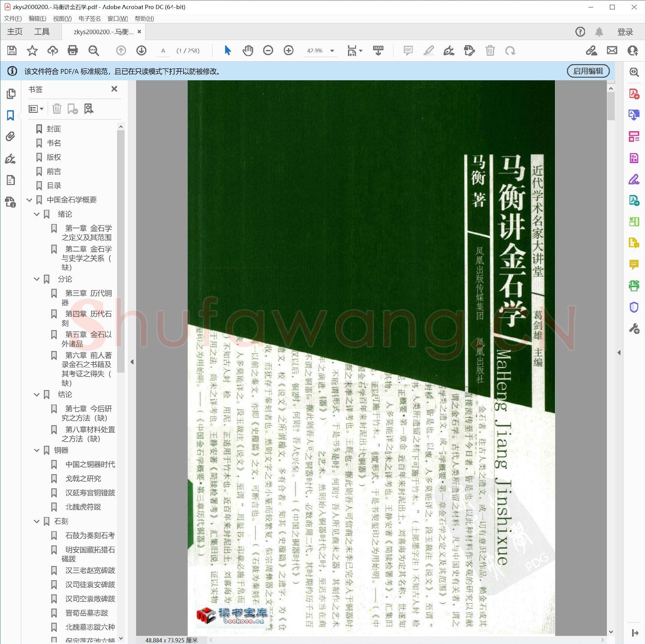Open the zoom percentage dropdown

[x=332, y=51]
